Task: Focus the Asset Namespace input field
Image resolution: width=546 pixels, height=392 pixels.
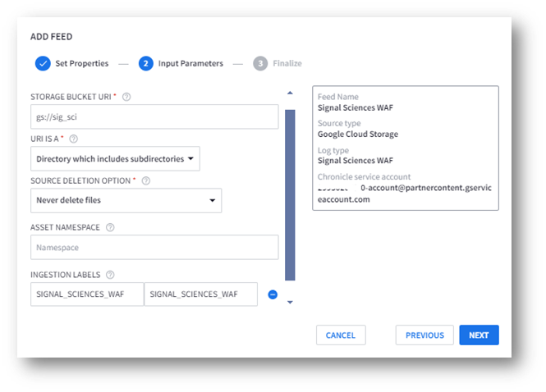Action: [154, 248]
